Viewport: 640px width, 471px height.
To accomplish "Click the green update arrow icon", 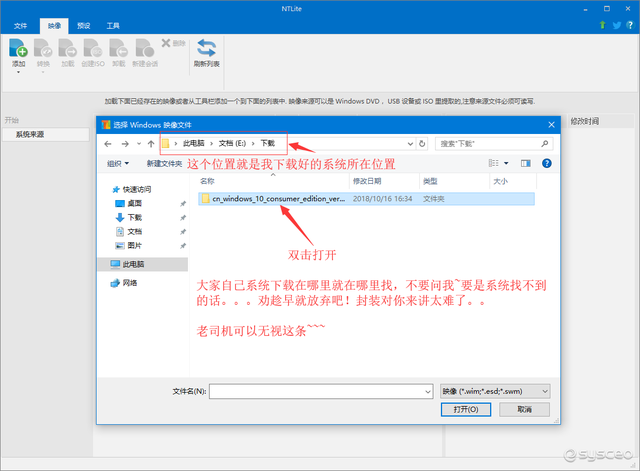I will (x=602, y=25).
